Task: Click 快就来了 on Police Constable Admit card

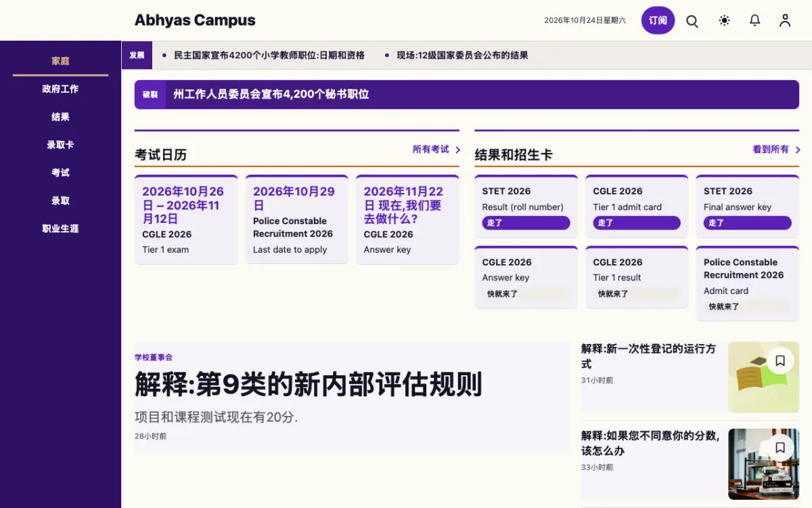Action: coord(747,307)
